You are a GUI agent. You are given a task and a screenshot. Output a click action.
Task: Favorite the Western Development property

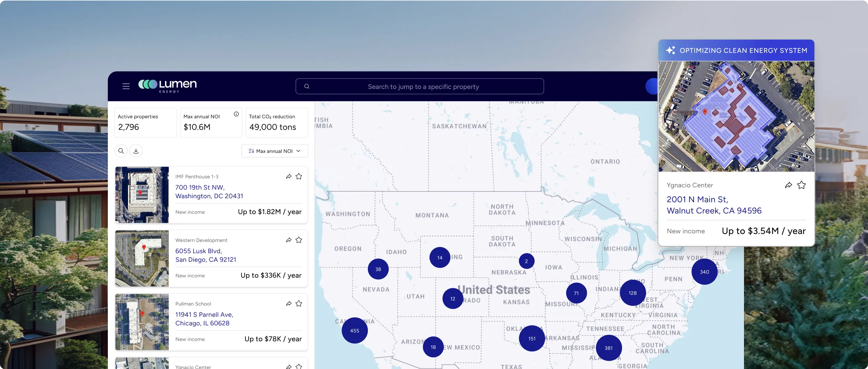tap(299, 240)
